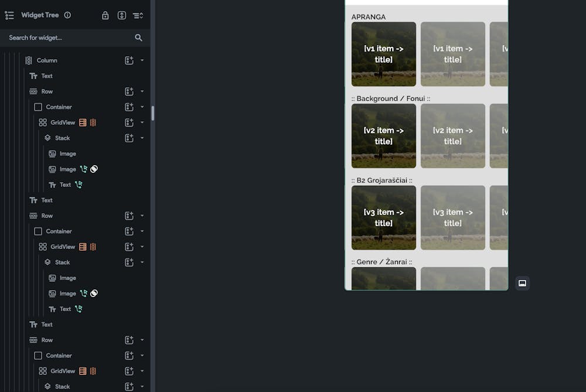The width and height of the screenshot is (586, 392).
Task: Click the expand-all tree icon in the header
Action: pyautogui.click(x=122, y=15)
